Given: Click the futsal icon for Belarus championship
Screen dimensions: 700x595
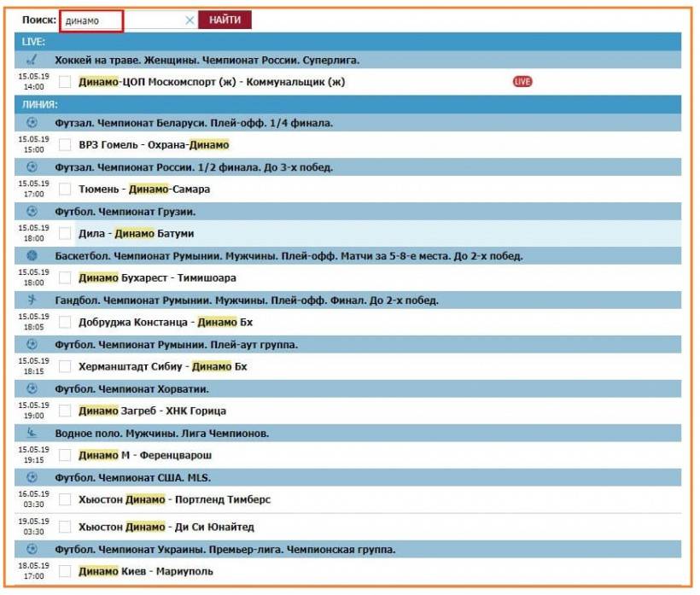Looking at the screenshot, I should click(x=32, y=123).
